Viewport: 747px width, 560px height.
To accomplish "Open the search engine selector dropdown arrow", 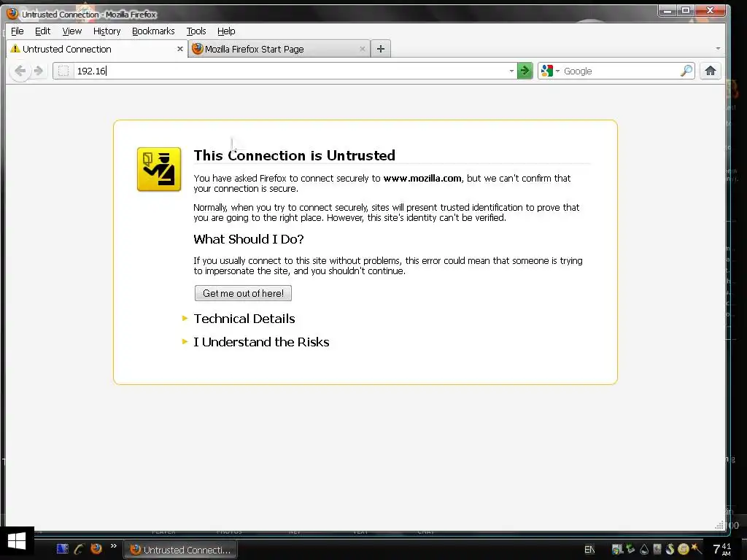I will (557, 71).
